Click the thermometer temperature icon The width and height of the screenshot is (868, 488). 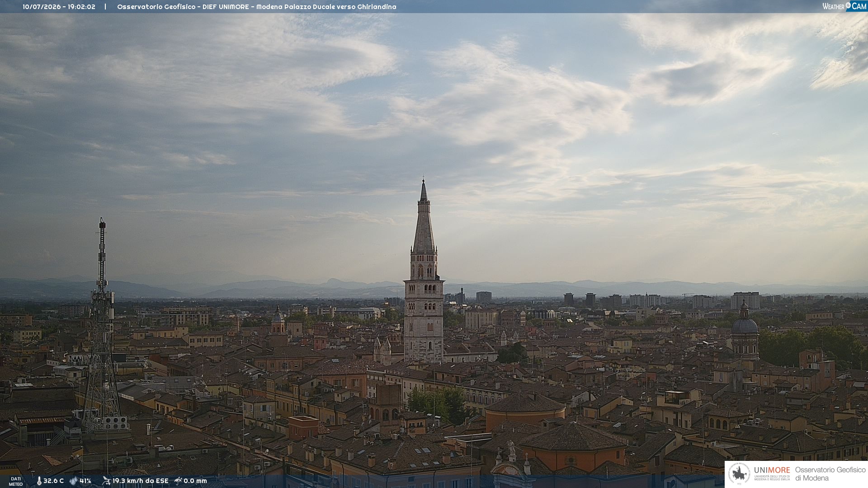[x=39, y=481]
